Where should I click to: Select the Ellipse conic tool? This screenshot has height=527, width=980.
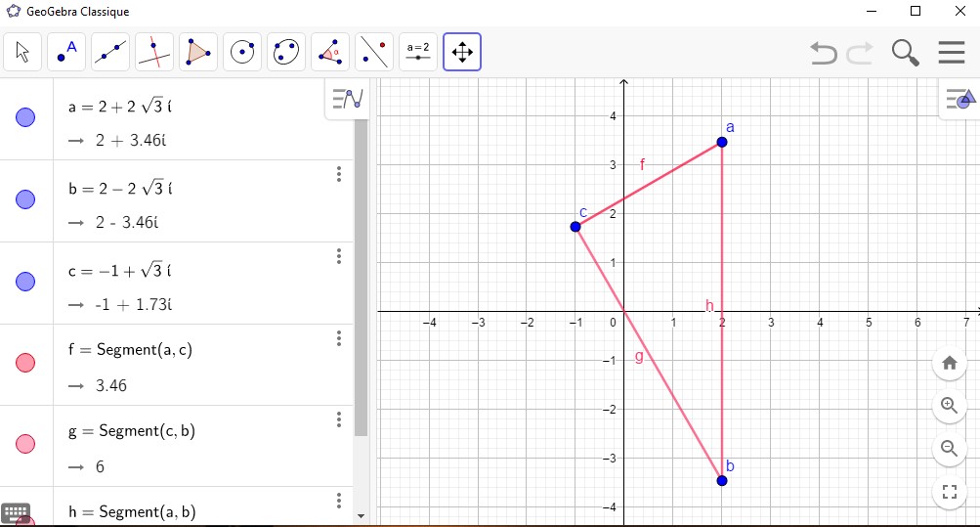pyautogui.click(x=286, y=52)
